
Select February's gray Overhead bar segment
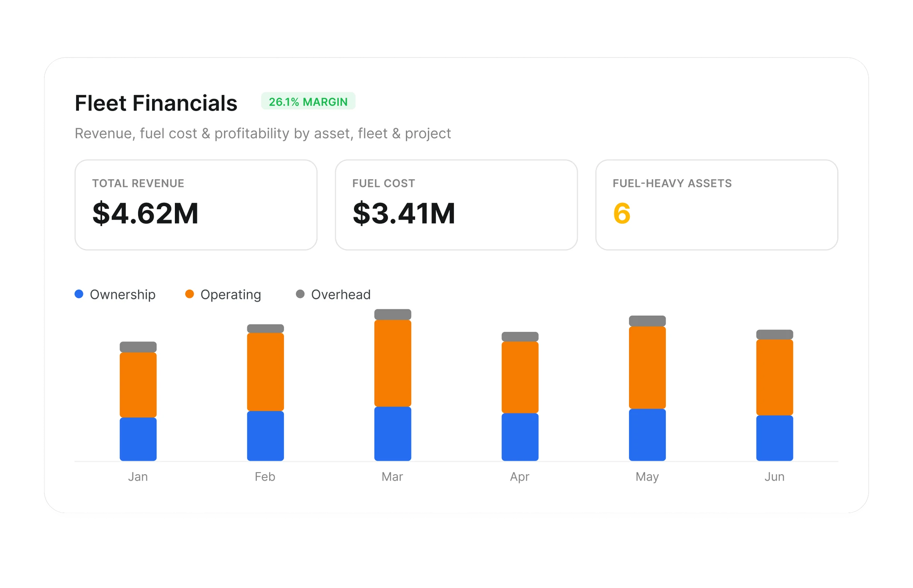(265, 328)
